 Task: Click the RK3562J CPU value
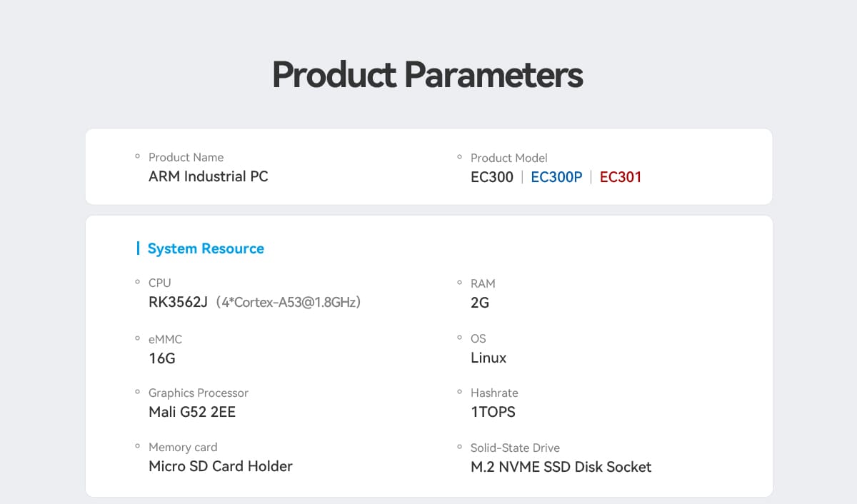(178, 303)
